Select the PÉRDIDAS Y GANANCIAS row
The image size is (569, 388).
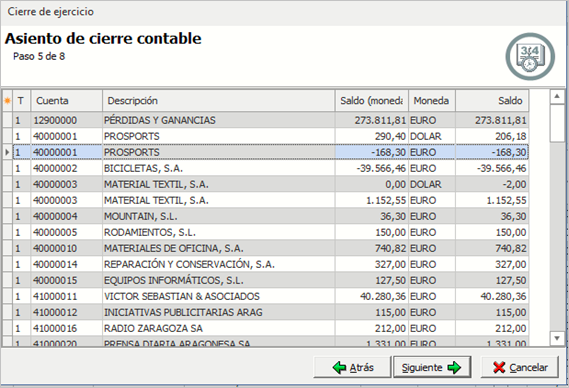(266, 120)
